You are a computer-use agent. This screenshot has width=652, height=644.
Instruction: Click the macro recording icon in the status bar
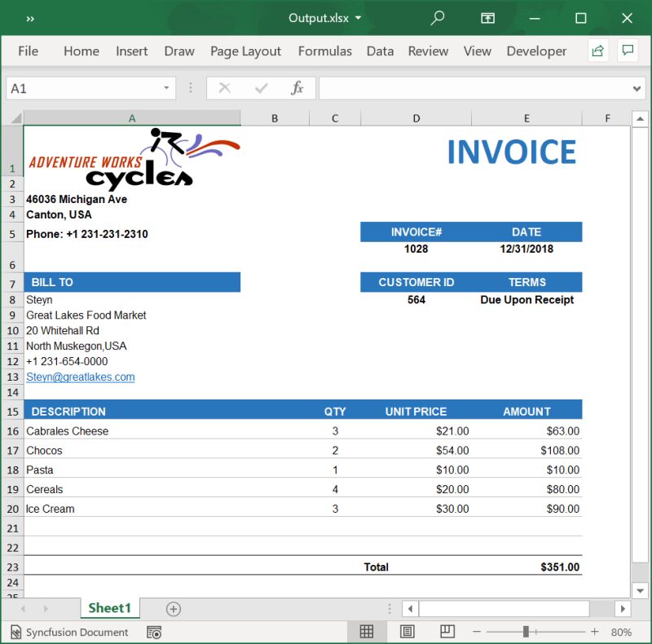tap(154, 631)
